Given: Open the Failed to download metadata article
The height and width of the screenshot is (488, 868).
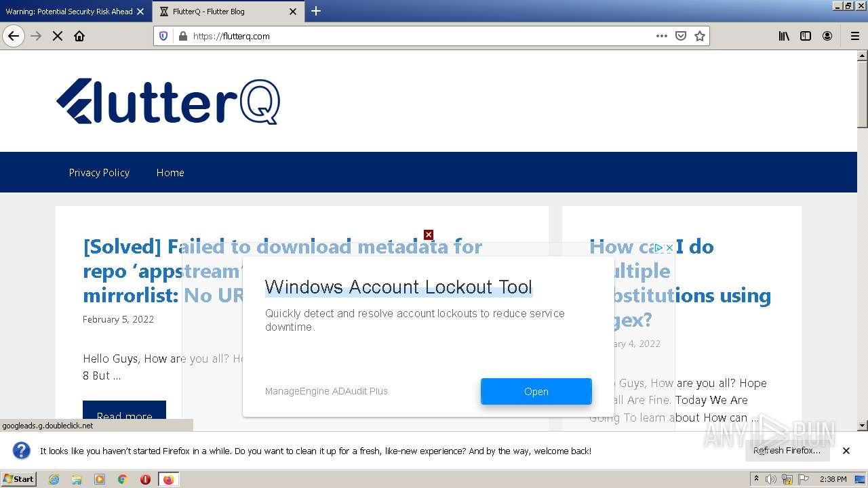Looking at the screenshot, I should [x=283, y=271].
